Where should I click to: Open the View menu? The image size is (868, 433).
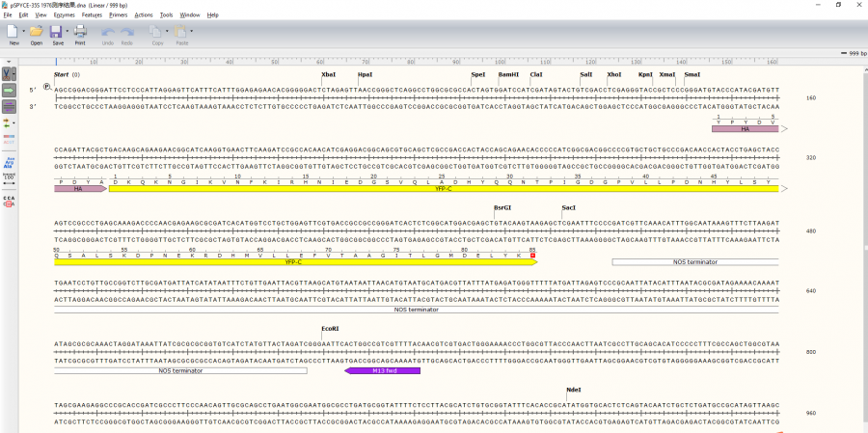[41, 15]
